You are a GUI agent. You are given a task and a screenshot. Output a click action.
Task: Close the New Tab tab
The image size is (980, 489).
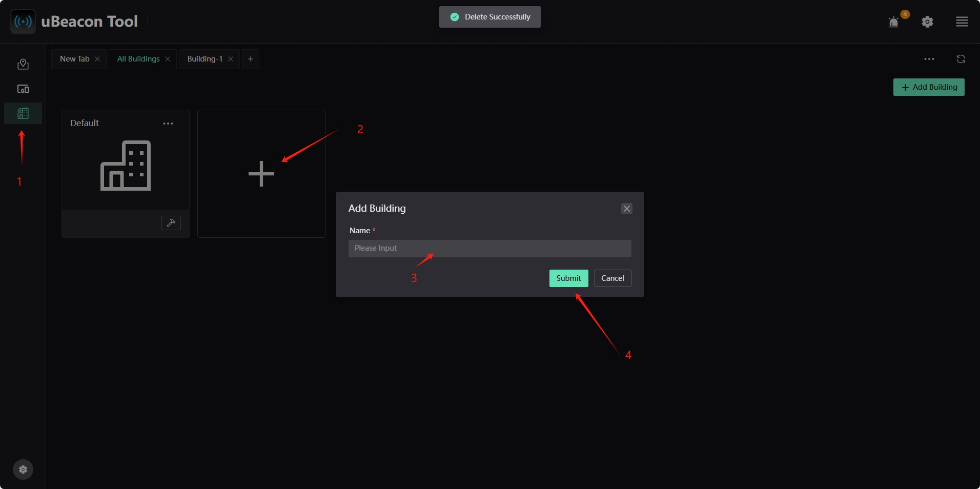click(x=97, y=59)
